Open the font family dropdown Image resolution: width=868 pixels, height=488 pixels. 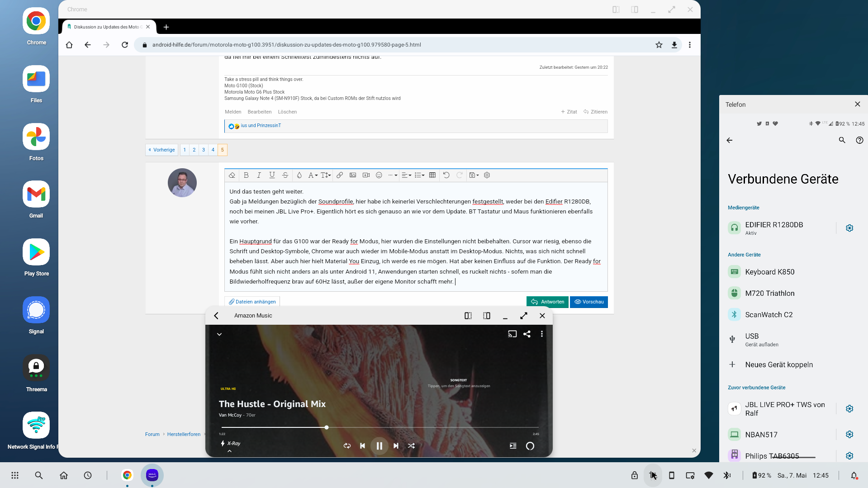click(313, 175)
